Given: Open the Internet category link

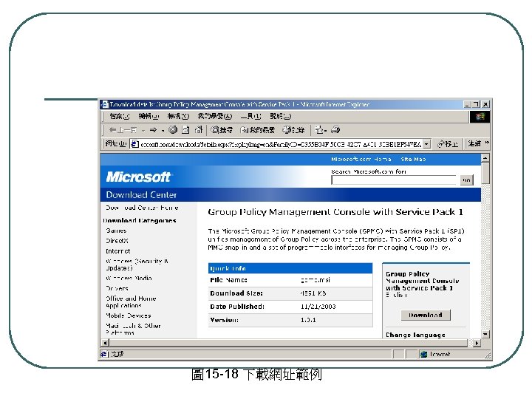Looking at the screenshot, I should pyautogui.click(x=117, y=251).
